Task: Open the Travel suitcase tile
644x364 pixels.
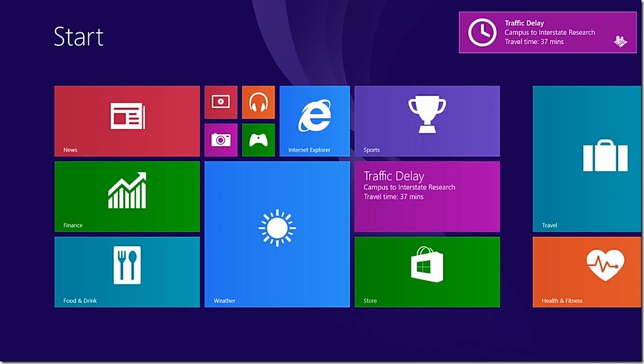Action: pos(587,159)
